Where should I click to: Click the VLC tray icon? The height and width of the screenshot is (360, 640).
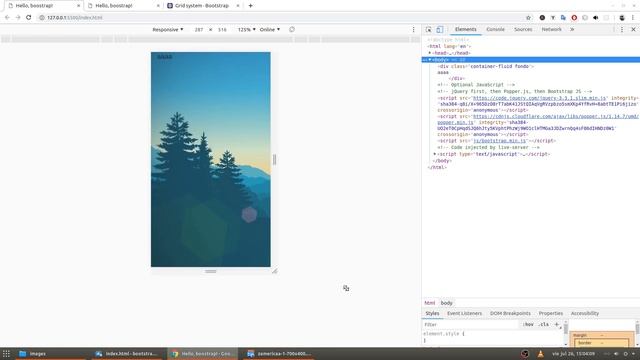pyautogui.click(x=540, y=353)
